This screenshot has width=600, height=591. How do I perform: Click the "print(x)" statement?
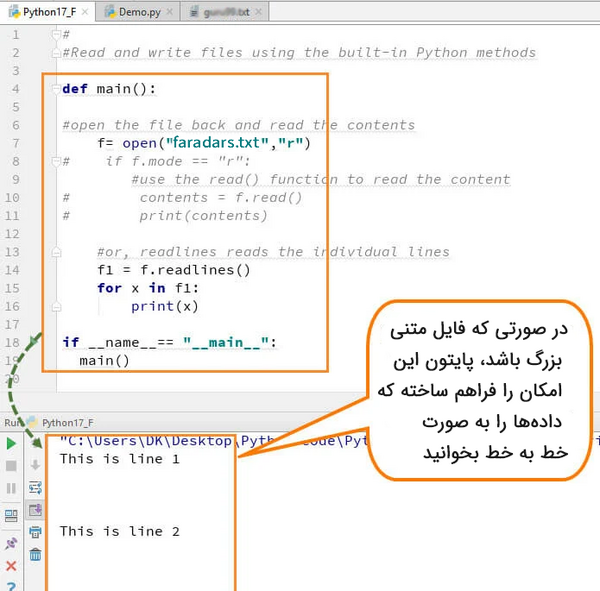click(165, 307)
